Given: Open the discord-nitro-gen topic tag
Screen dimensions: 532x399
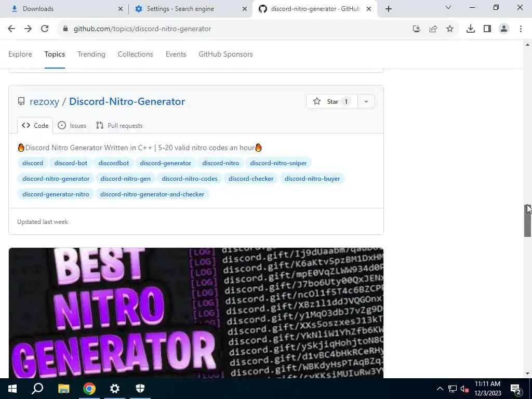Looking at the screenshot, I should pos(126,179).
